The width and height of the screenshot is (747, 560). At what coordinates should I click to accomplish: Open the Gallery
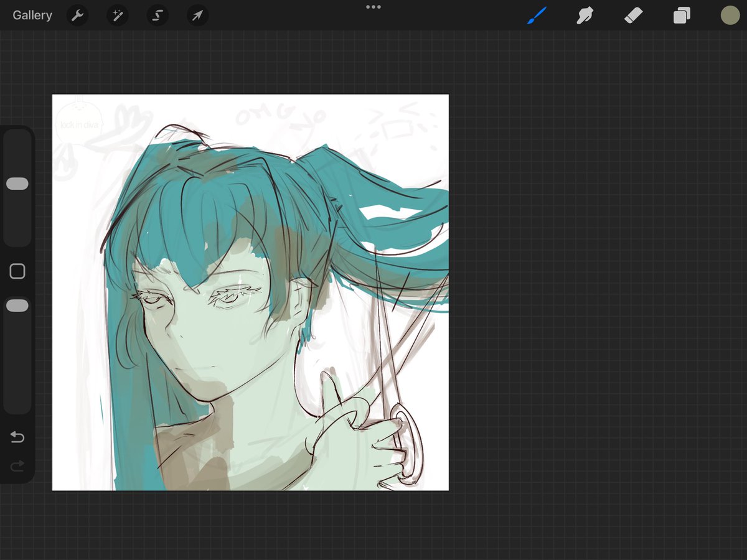[x=32, y=16]
